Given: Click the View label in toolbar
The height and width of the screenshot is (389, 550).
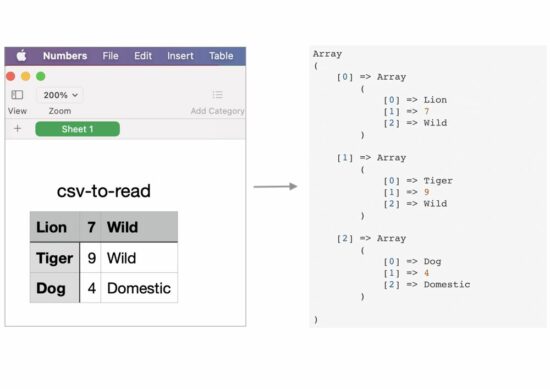Looking at the screenshot, I should (17, 111).
